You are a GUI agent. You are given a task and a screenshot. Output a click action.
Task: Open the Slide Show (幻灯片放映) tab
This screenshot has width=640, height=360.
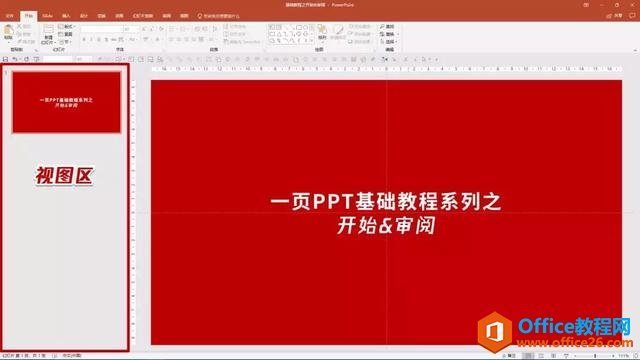coord(143,16)
